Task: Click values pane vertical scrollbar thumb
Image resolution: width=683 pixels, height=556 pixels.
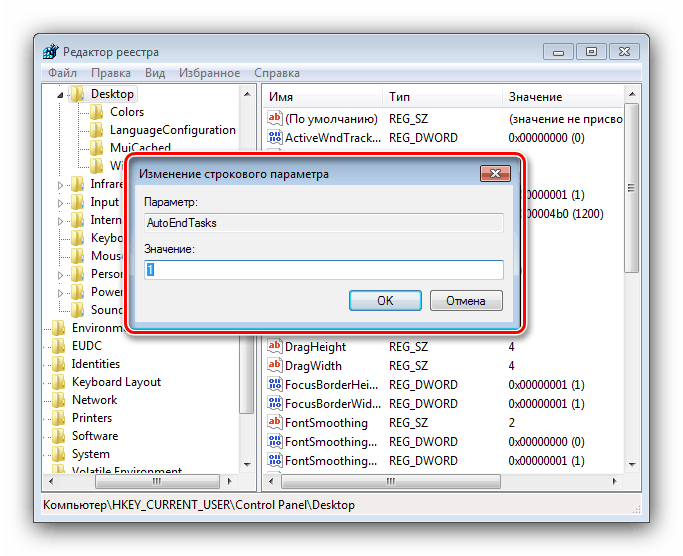Action: (x=632, y=188)
